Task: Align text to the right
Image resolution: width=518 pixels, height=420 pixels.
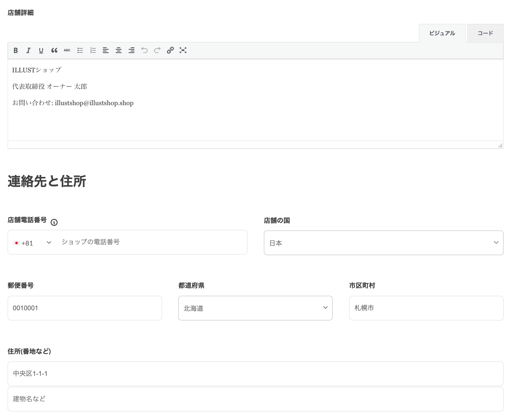Action: point(131,51)
